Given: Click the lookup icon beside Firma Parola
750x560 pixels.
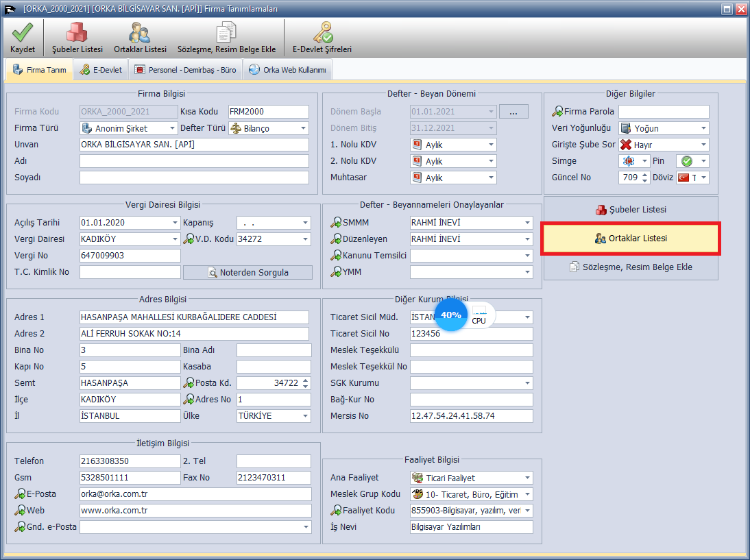Looking at the screenshot, I should pyautogui.click(x=557, y=112).
